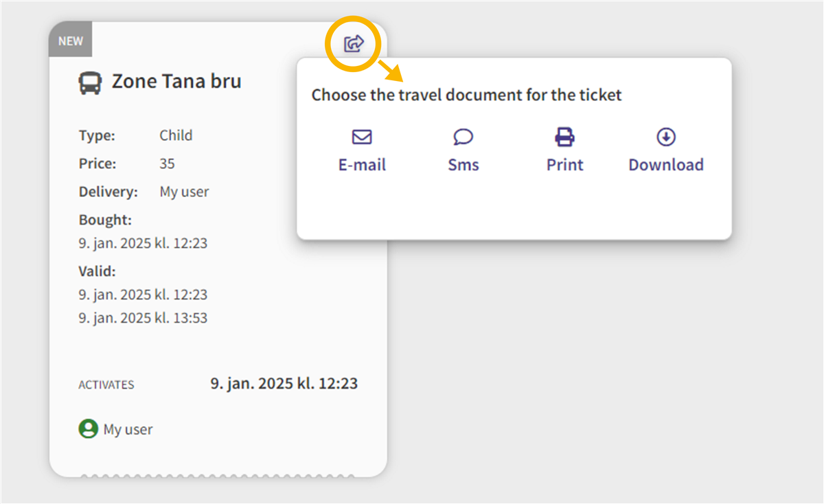Click the envelope icon above E-mail
The height and width of the screenshot is (504, 824).
[362, 137]
